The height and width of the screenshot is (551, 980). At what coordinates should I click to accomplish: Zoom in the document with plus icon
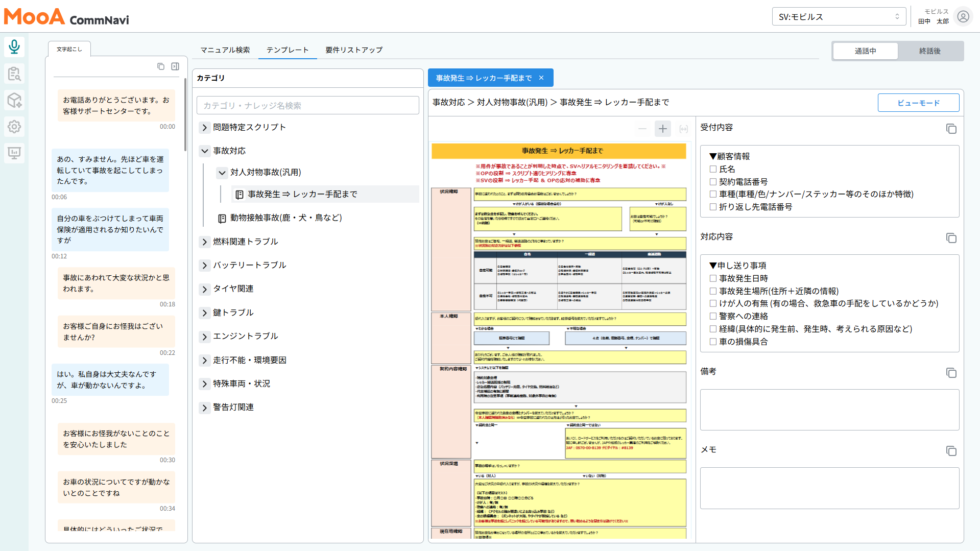point(662,129)
